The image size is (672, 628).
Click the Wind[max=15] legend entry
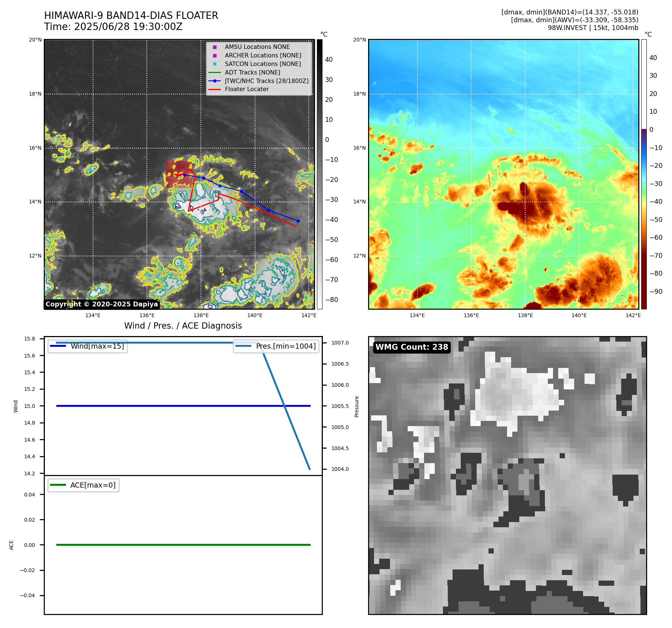(x=88, y=346)
